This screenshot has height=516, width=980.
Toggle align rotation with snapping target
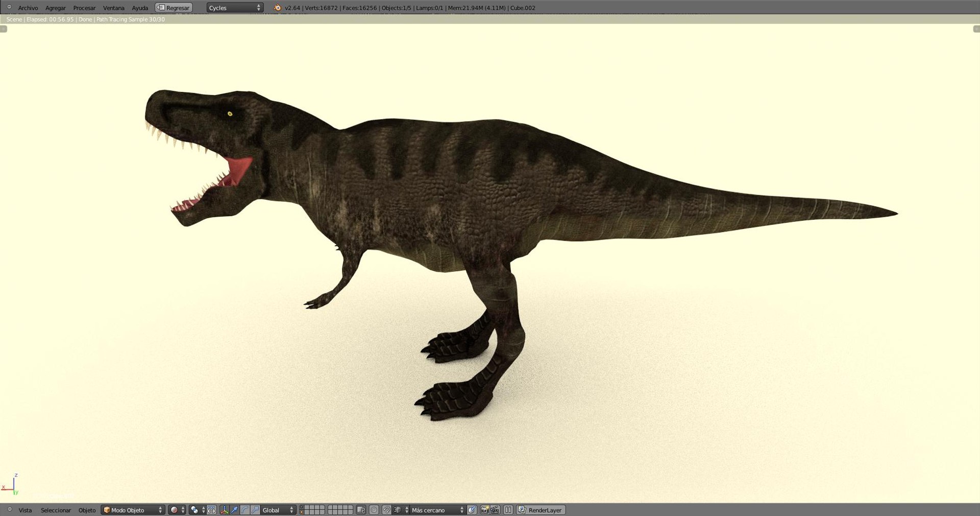(x=472, y=510)
